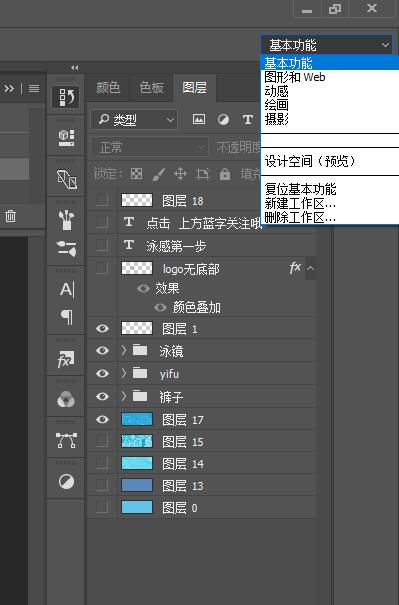This screenshot has height=605, width=399.
Task: Select layer 图层 0 thumbnail
Action: (137, 507)
